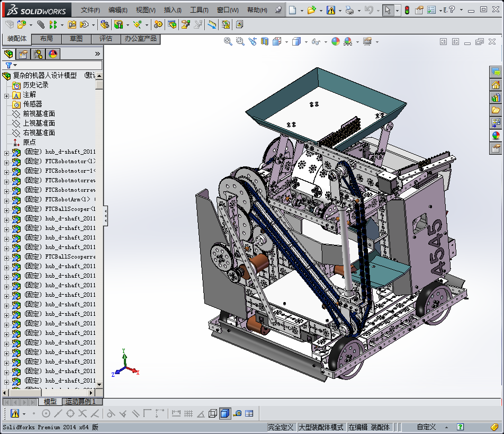Image resolution: width=504 pixels, height=434 pixels.
Task: Open the 插入 (Insert) menu
Action: [173, 10]
